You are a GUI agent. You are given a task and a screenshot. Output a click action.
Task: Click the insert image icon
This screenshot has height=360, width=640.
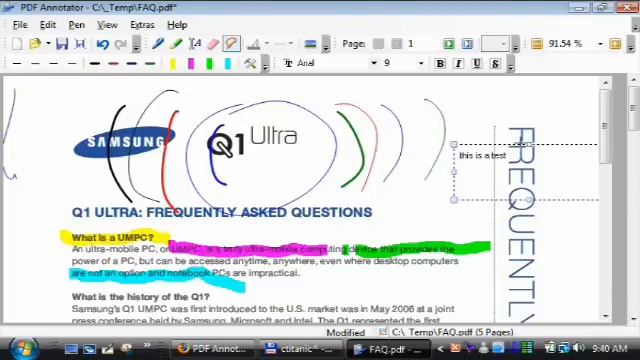[310, 44]
